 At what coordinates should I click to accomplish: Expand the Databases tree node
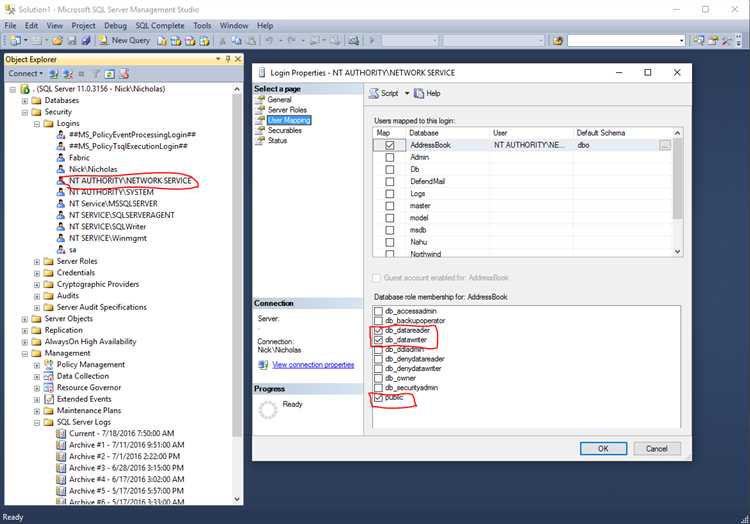(25, 101)
